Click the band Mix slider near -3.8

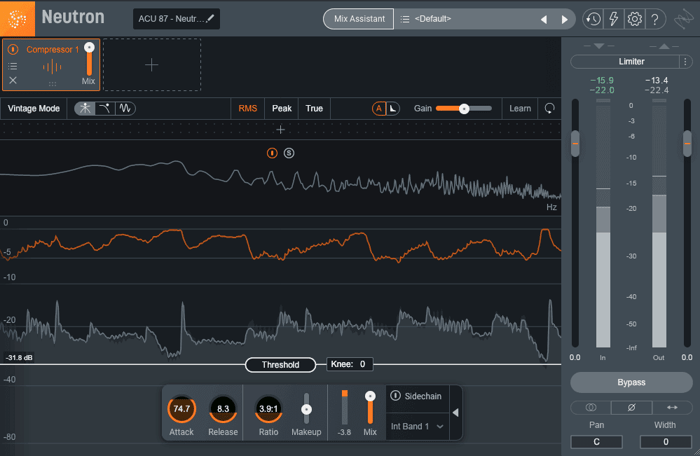(370, 408)
